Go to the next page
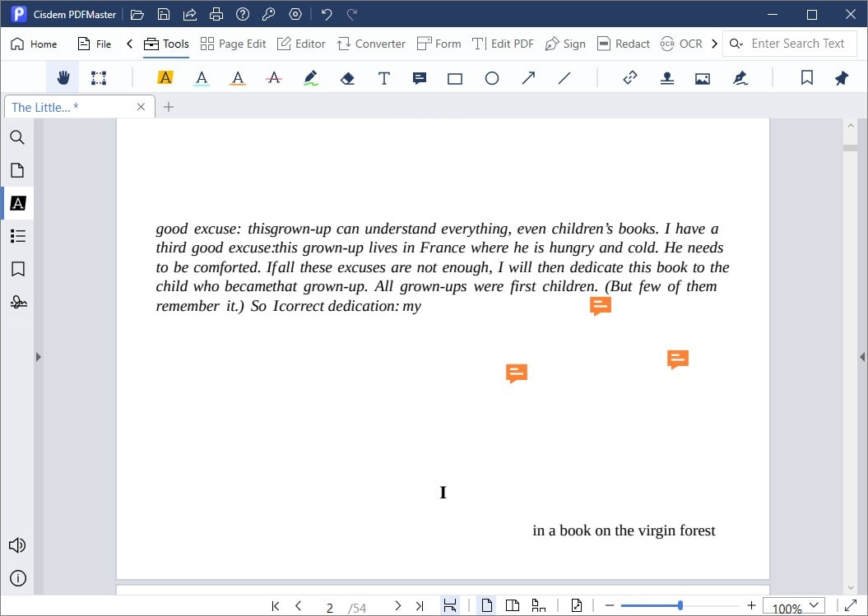Screen dimensions: 868x616 397,606
